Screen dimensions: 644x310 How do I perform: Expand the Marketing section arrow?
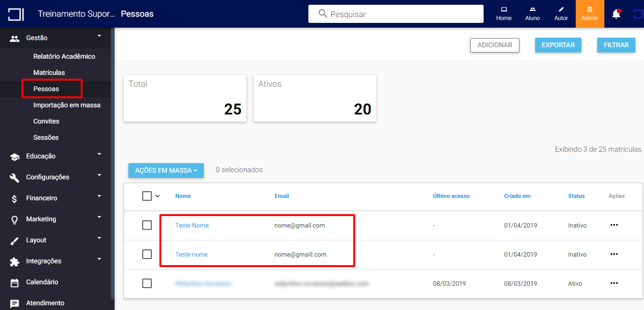(x=99, y=217)
